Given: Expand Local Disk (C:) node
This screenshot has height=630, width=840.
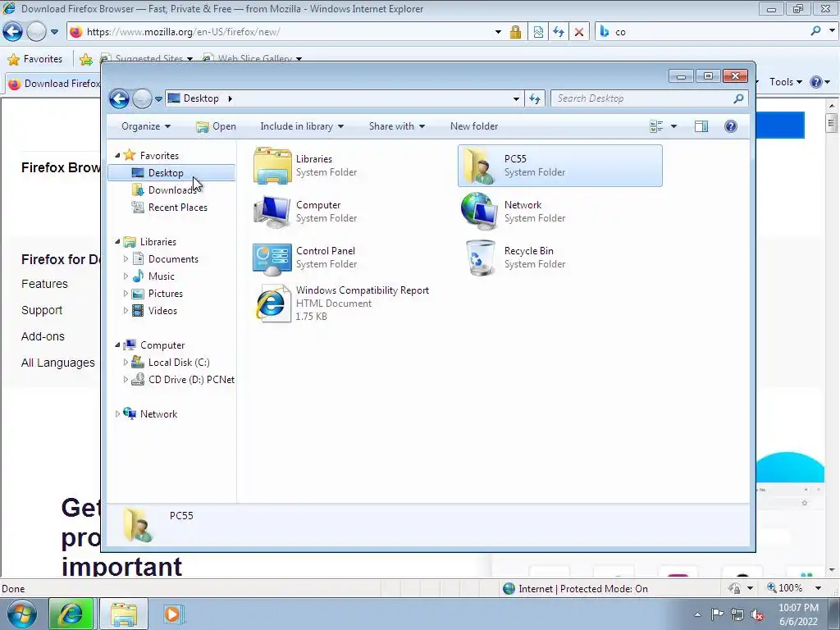Looking at the screenshot, I should [x=126, y=363].
